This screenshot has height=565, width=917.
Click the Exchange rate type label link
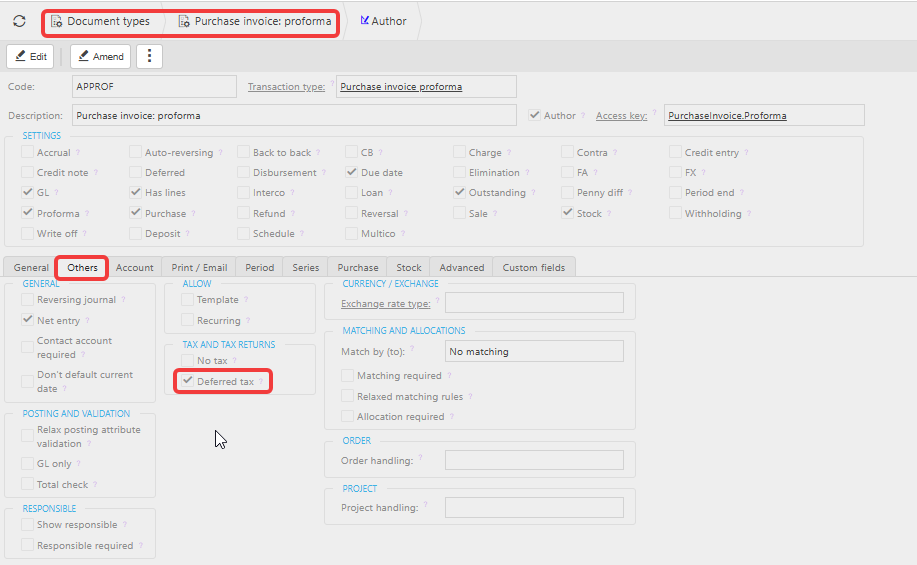tap(385, 304)
